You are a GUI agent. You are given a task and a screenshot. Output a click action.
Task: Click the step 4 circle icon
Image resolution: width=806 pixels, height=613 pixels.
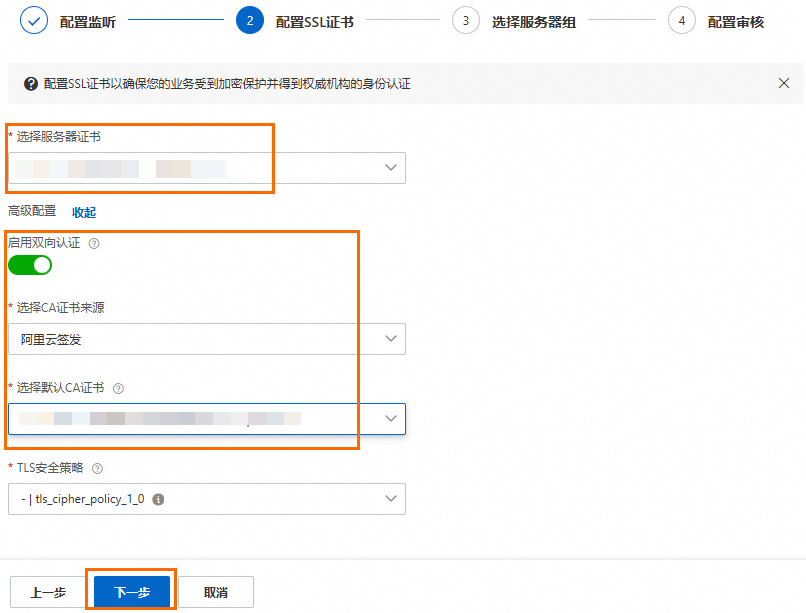682,21
